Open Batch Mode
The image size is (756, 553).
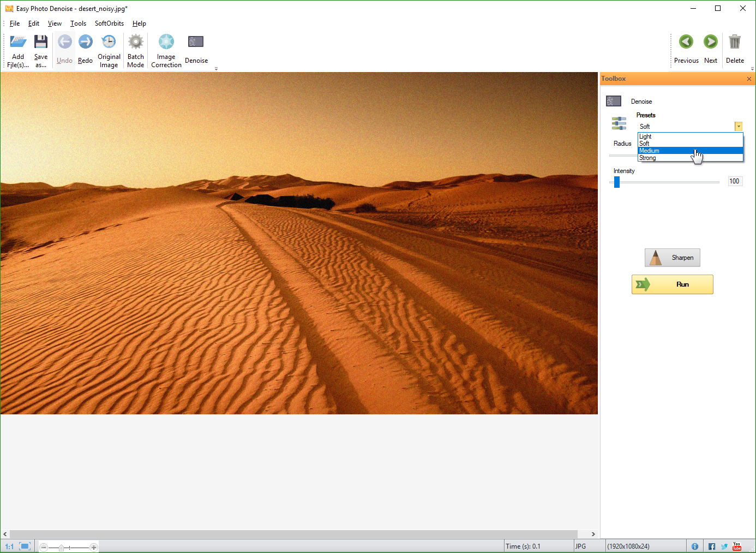(136, 51)
